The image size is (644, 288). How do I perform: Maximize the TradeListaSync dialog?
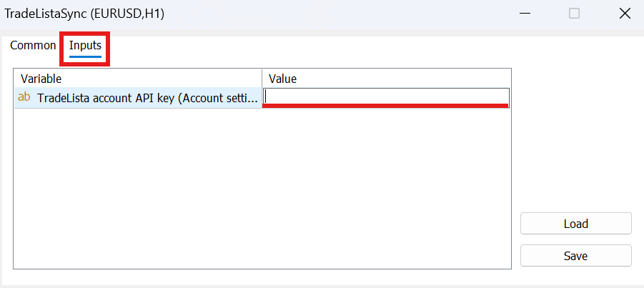574,14
